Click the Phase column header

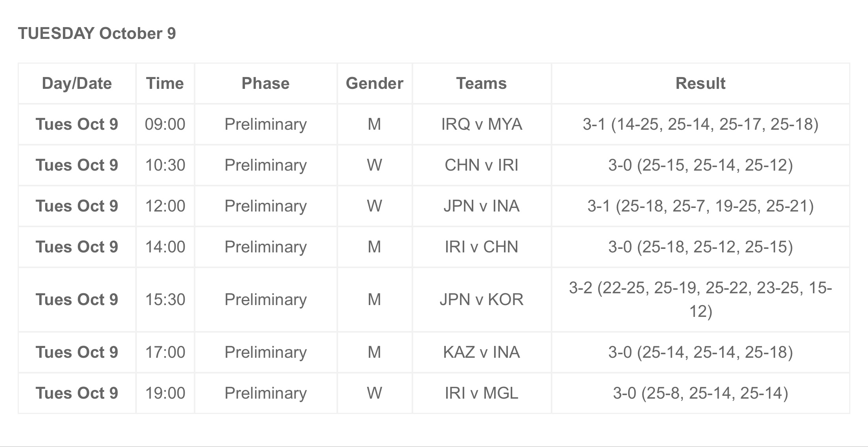point(266,83)
